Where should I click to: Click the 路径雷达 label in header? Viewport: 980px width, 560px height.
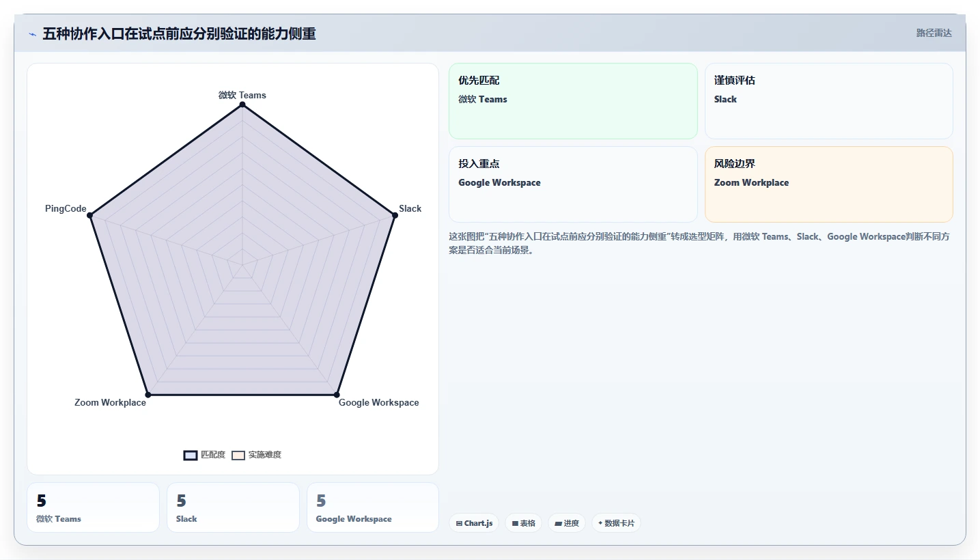tap(934, 33)
